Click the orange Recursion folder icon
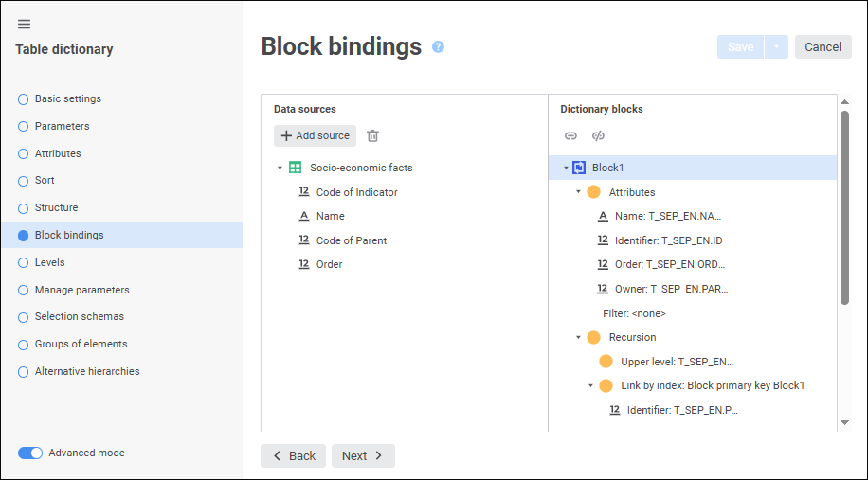868x480 pixels. tap(594, 337)
